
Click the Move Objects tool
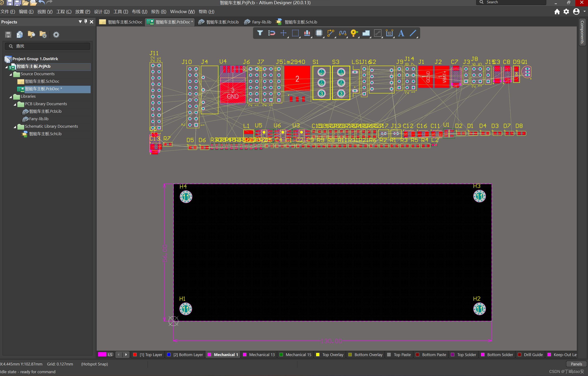coord(283,33)
